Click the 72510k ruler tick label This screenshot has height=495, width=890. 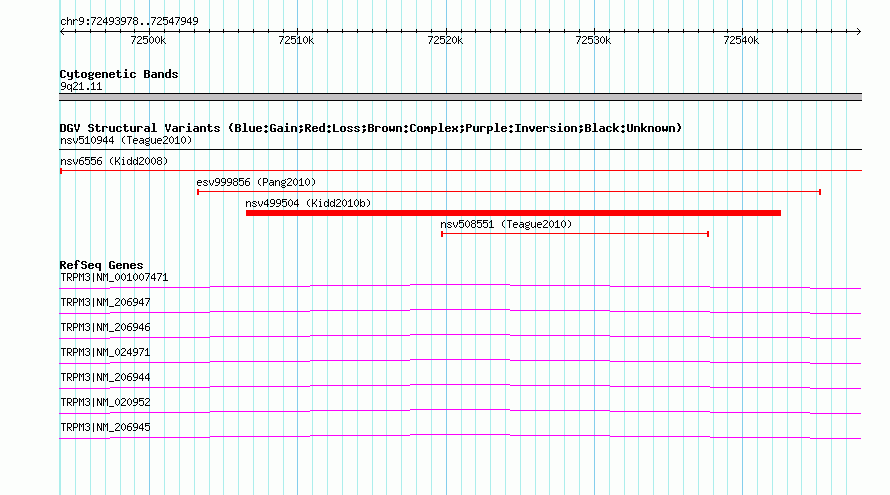coord(296,40)
